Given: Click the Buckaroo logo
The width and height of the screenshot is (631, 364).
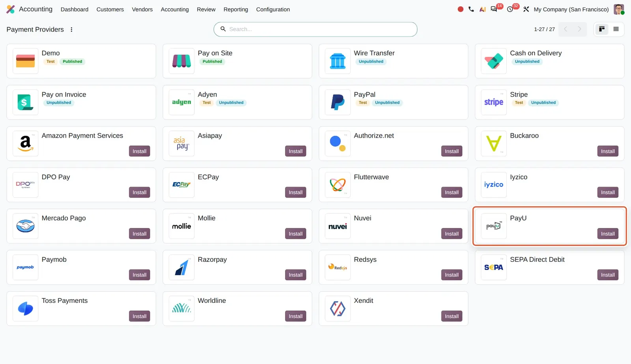Looking at the screenshot, I should 494,144.
